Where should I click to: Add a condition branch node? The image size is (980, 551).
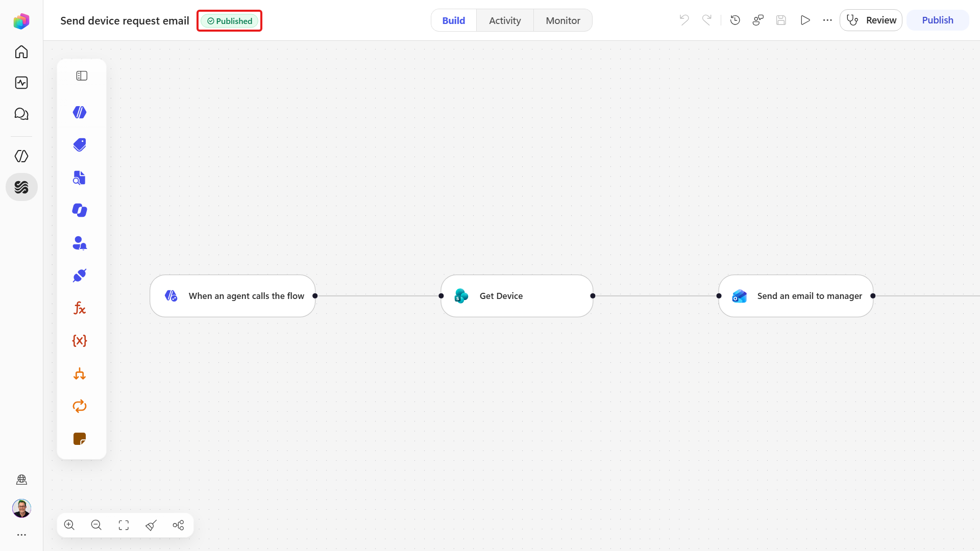(80, 373)
